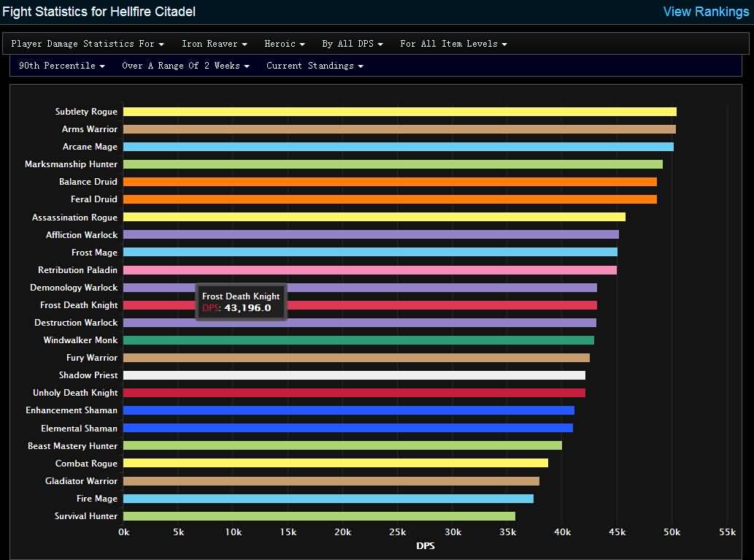Click the Shadow Priest axis label
This screenshot has width=754, height=560.
tap(88, 375)
